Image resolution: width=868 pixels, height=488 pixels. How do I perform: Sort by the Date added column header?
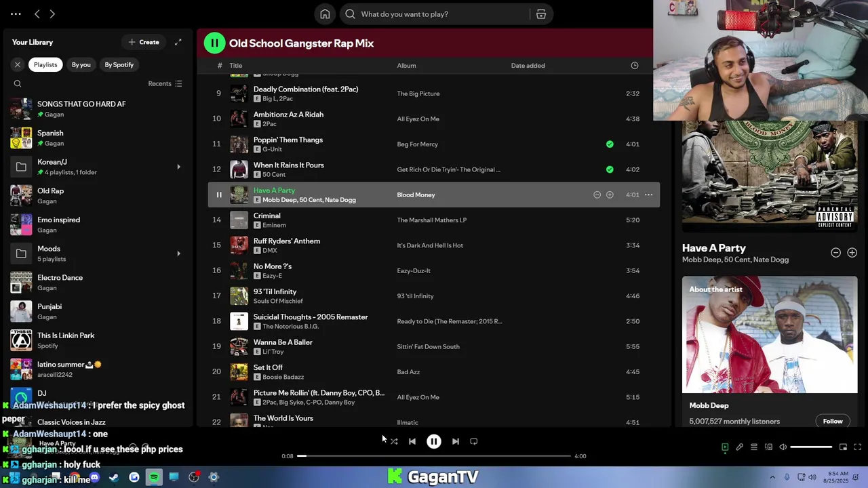pos(528,66)
